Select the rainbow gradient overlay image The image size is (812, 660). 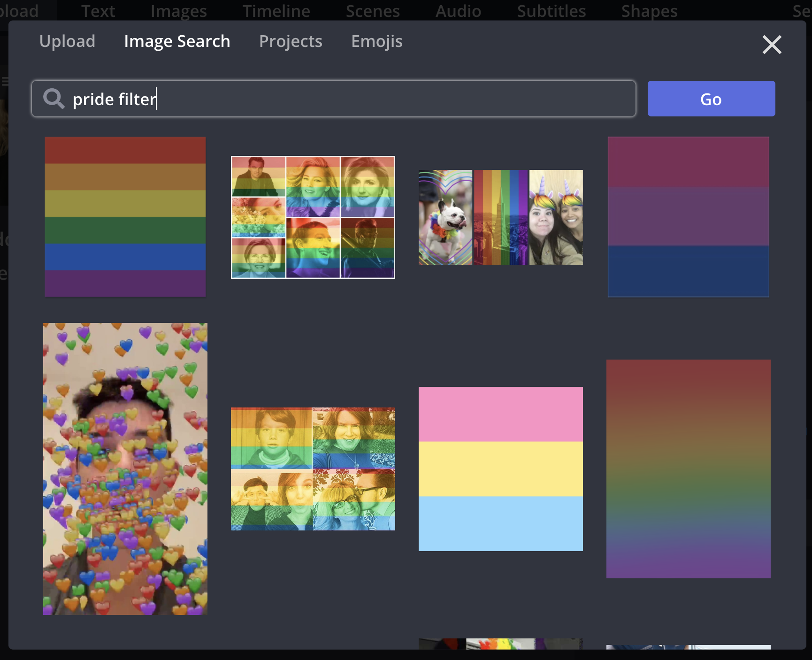pyautogui.click(x=688, y=468)
